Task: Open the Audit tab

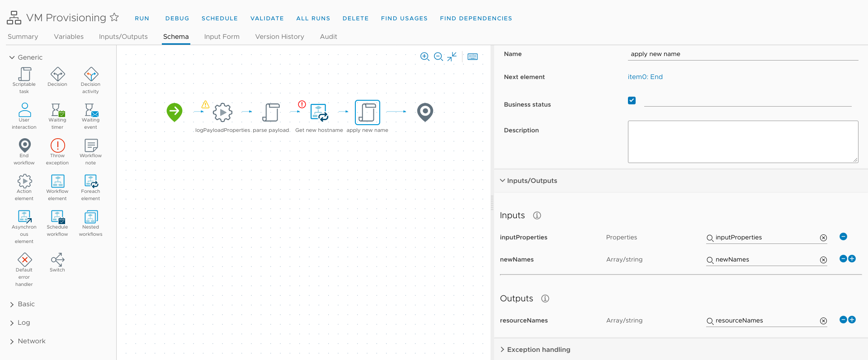Action: tap(329, 37)
